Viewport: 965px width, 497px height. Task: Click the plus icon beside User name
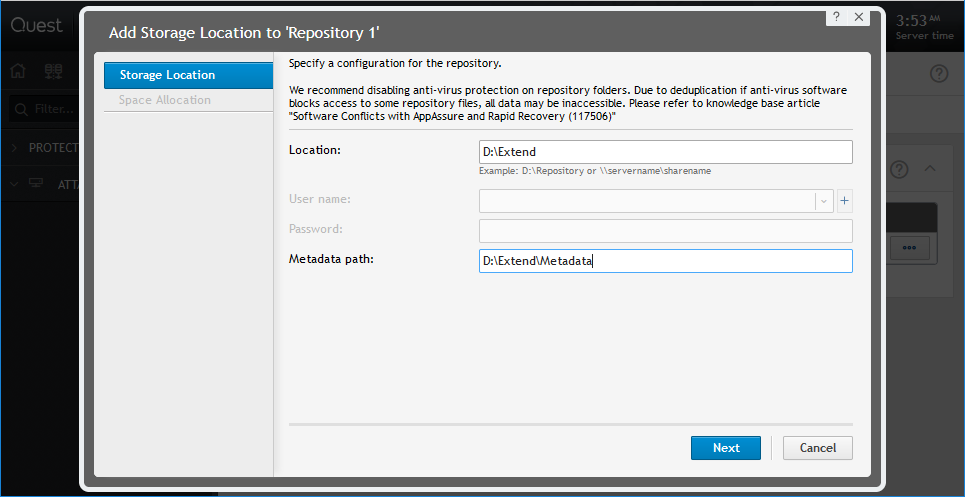[x=844, y=201]
